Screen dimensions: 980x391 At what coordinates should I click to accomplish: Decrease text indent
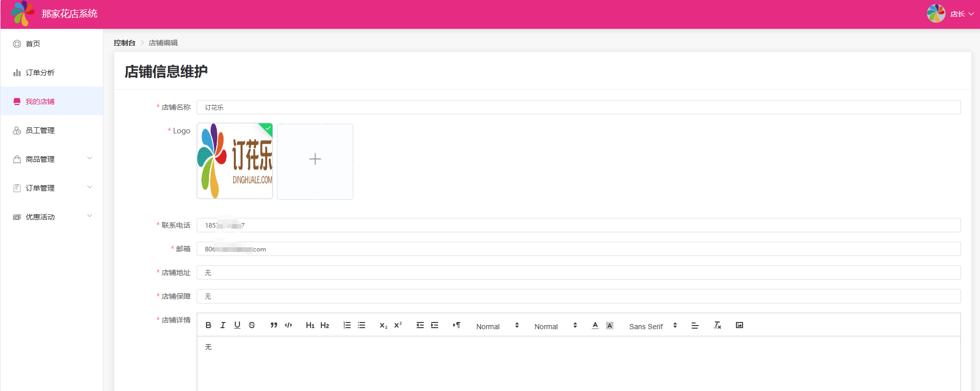(x=420, y=325)
